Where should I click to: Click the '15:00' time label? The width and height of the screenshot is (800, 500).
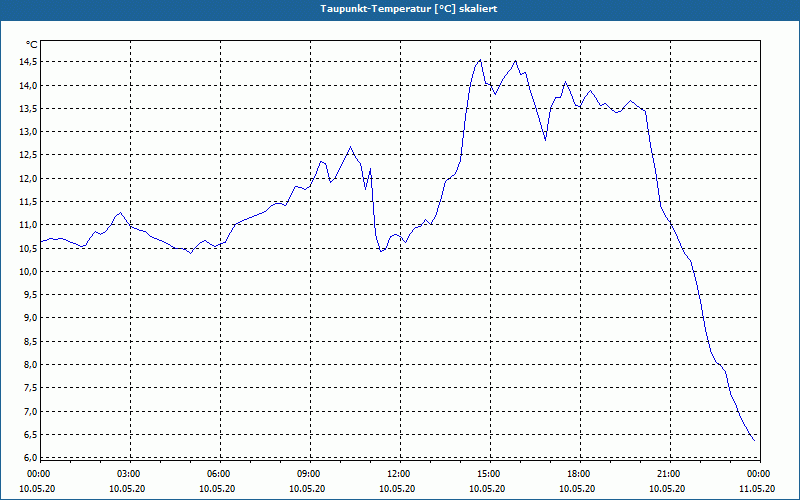489,474
